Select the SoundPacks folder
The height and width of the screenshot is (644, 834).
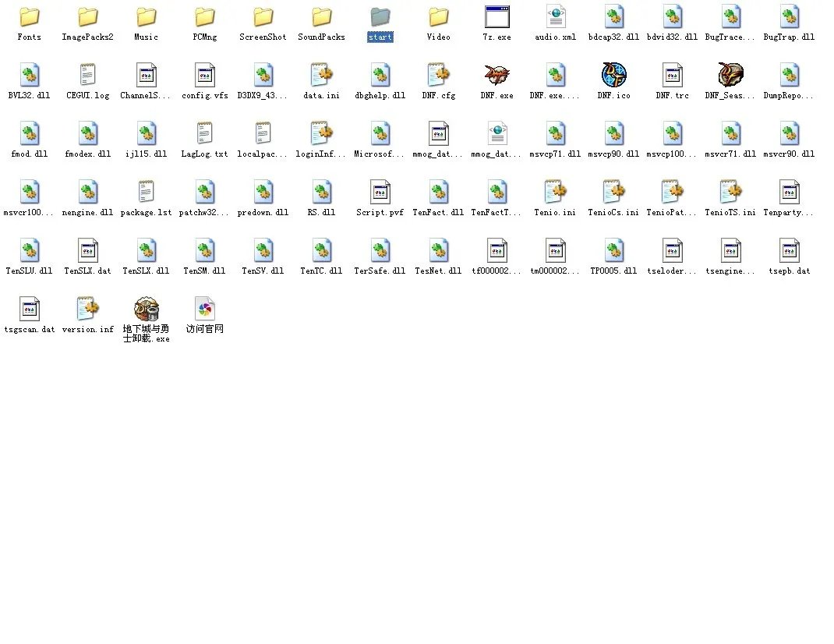pyautogui.click(x=321, y=17)
